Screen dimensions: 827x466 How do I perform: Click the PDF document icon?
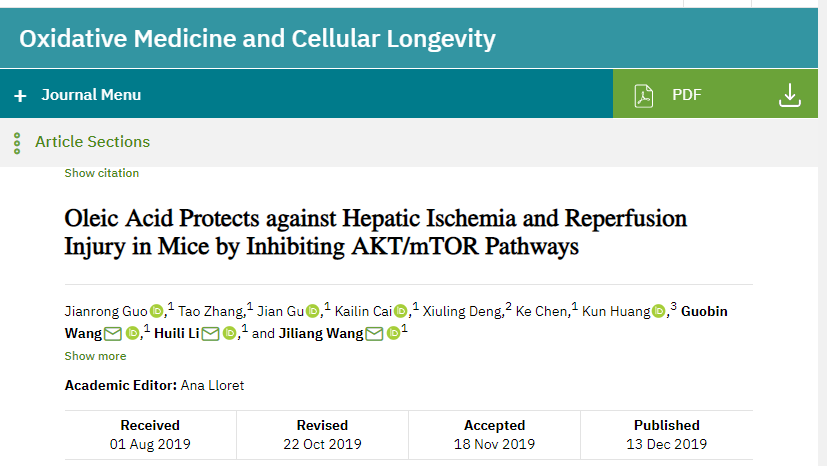[x=643, y=96]
